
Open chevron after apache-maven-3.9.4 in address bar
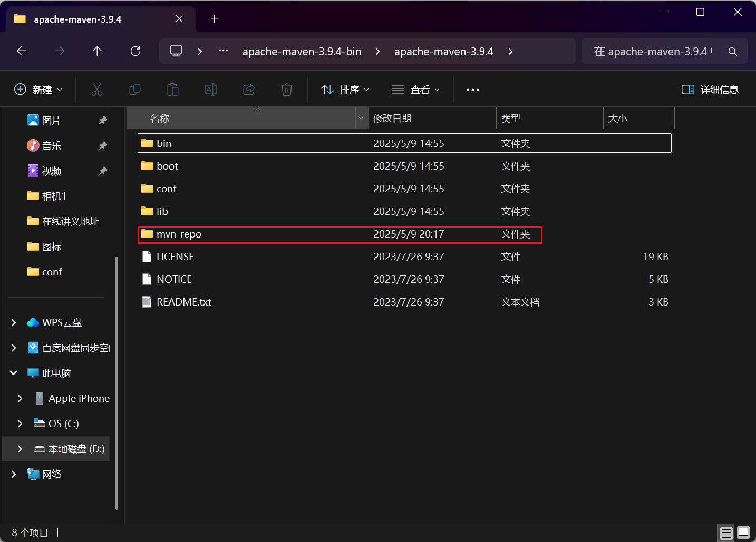click(x=510, y=52)
